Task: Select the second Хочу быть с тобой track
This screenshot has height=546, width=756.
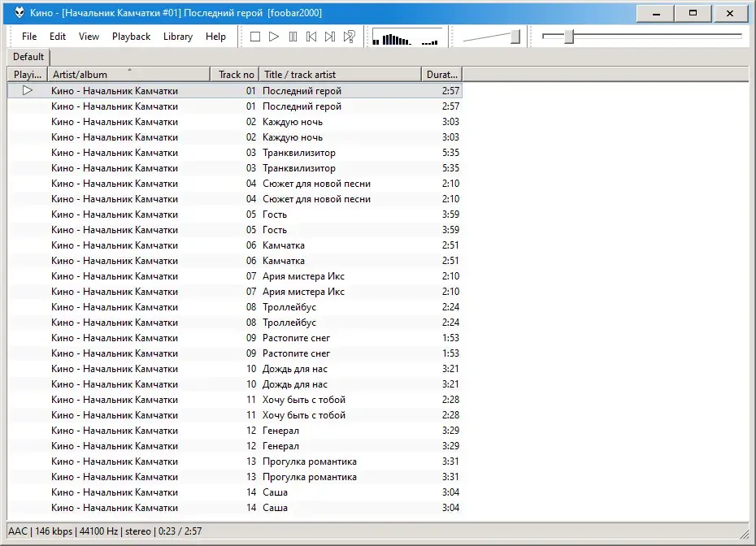Action: point(235,414)
